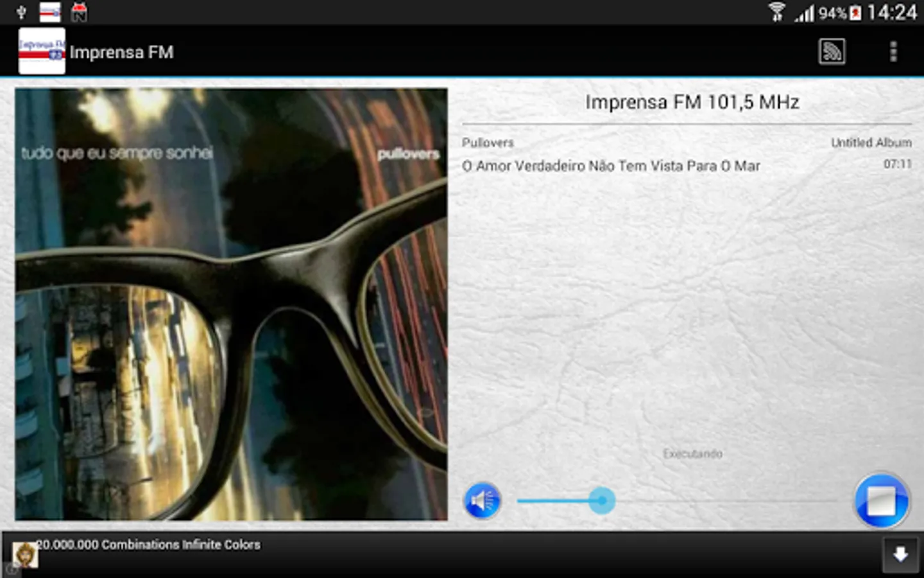Tap the Imprensa FM notification icon in status bar
This screenshot has height=578, width=924.
50,12
